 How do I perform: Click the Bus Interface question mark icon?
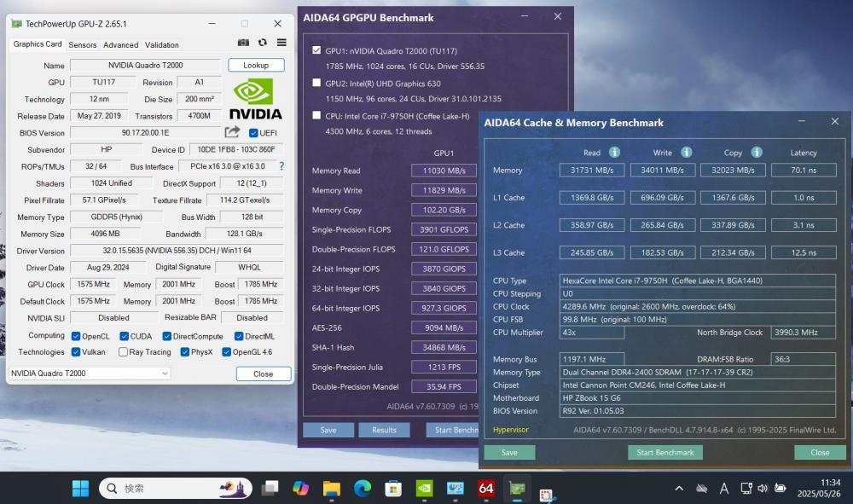click(281, 165)
